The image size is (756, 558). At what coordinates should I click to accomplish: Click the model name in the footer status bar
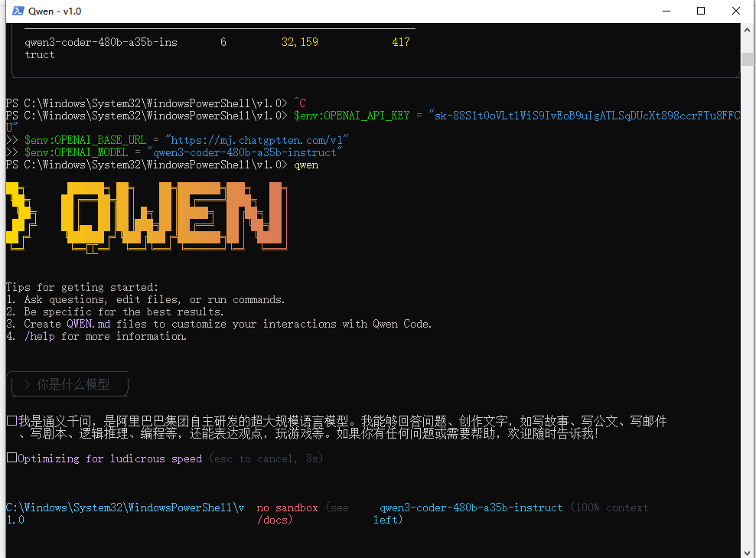471,507
